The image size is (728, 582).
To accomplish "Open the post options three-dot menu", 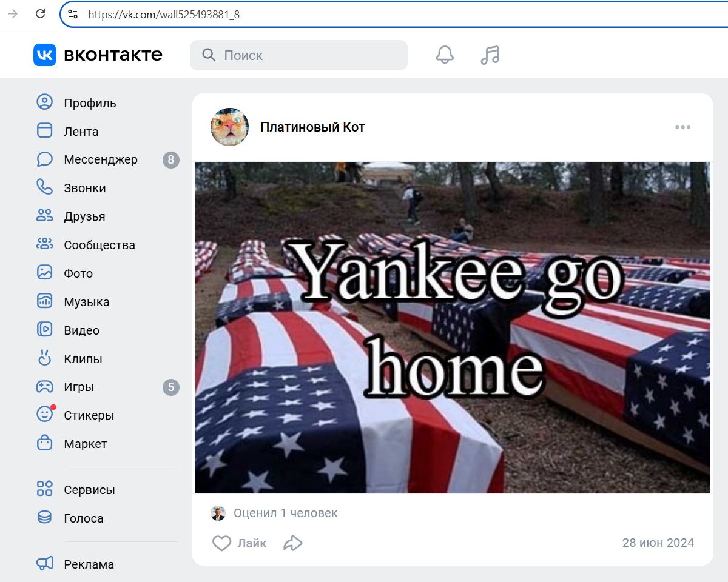I will (682, 127).
